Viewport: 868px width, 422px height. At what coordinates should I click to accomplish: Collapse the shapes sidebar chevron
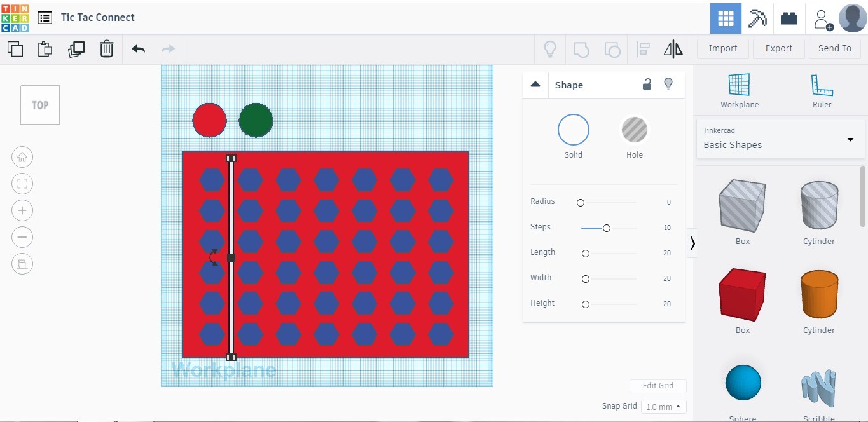[692, 243]
